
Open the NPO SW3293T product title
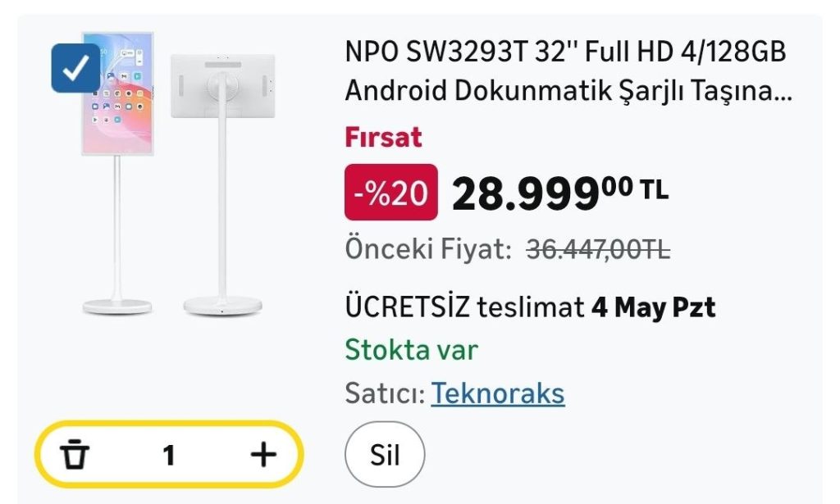tap(565, 52)
